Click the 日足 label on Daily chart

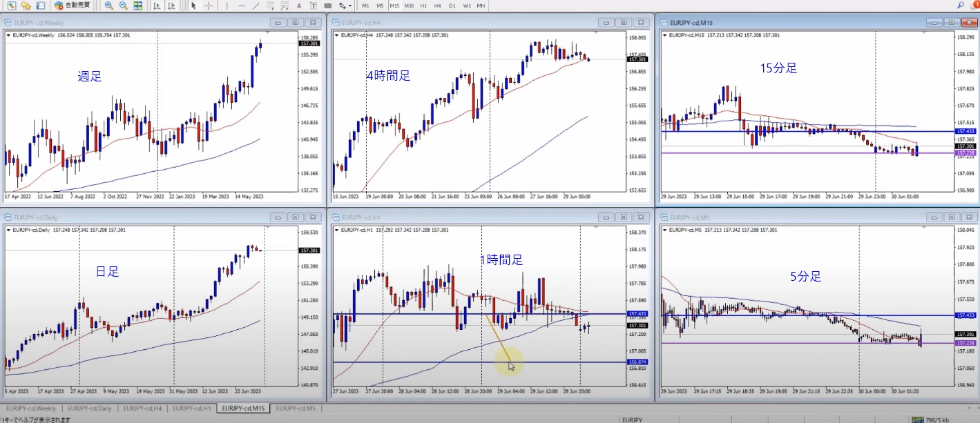point(107,272)
